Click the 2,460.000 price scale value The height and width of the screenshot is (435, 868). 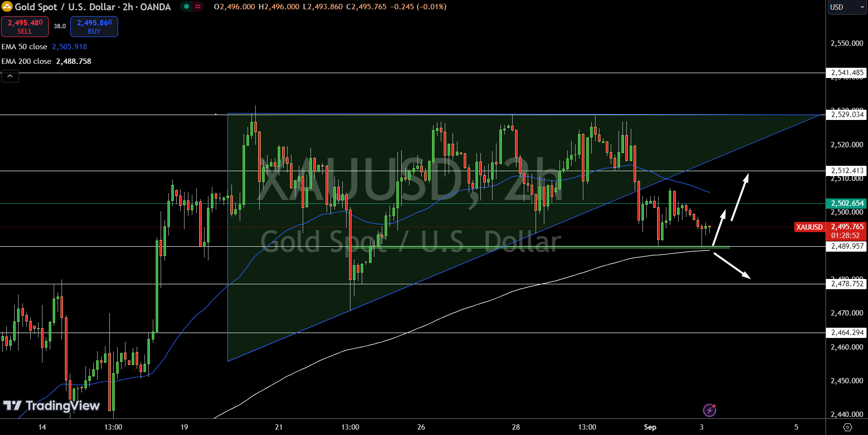coord(847,347)
